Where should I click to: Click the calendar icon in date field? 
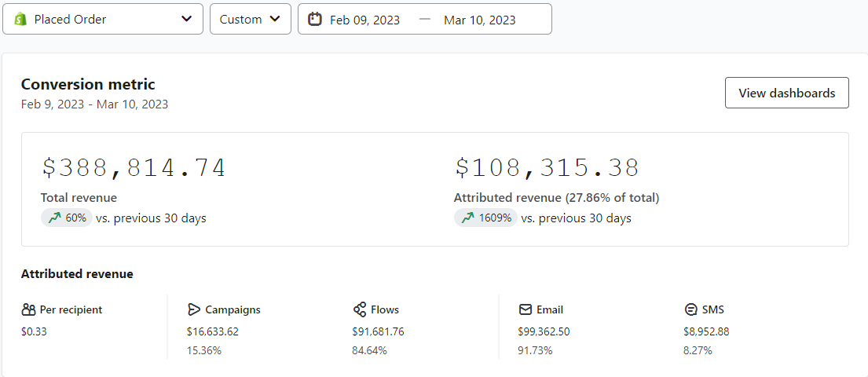pos(314,20)
